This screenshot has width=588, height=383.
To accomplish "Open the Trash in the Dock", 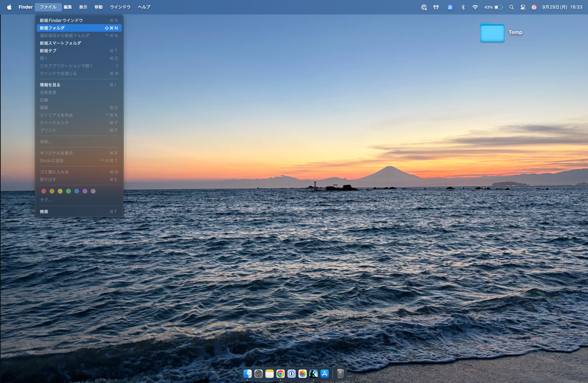I will pos(340,373).
